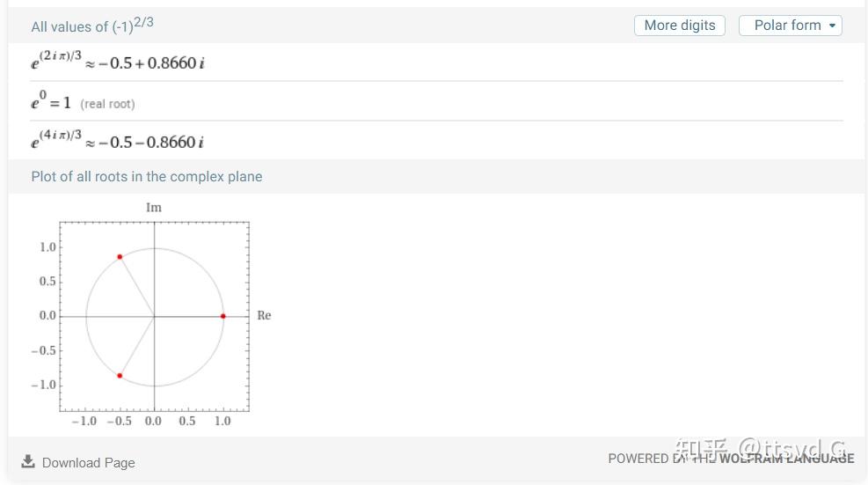
Task: Click the 'All values of (-1)^2/3' heading
Action: [91, 26]
